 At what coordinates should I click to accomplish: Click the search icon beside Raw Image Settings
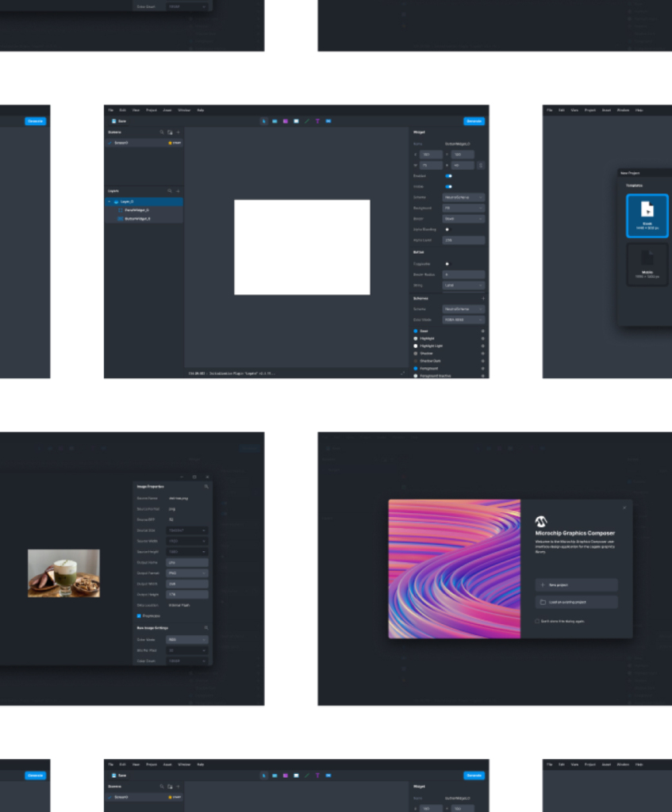(206, 627)
